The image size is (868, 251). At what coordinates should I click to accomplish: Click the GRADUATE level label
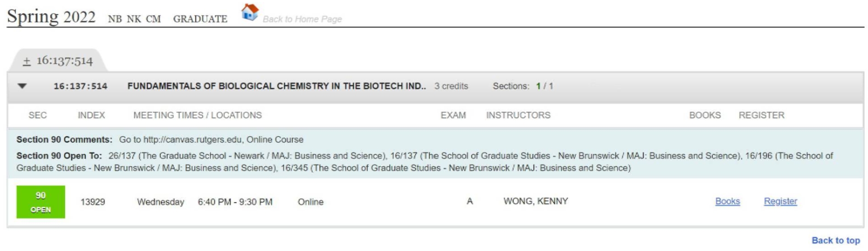pyautogui.click(x=200, y=19)
